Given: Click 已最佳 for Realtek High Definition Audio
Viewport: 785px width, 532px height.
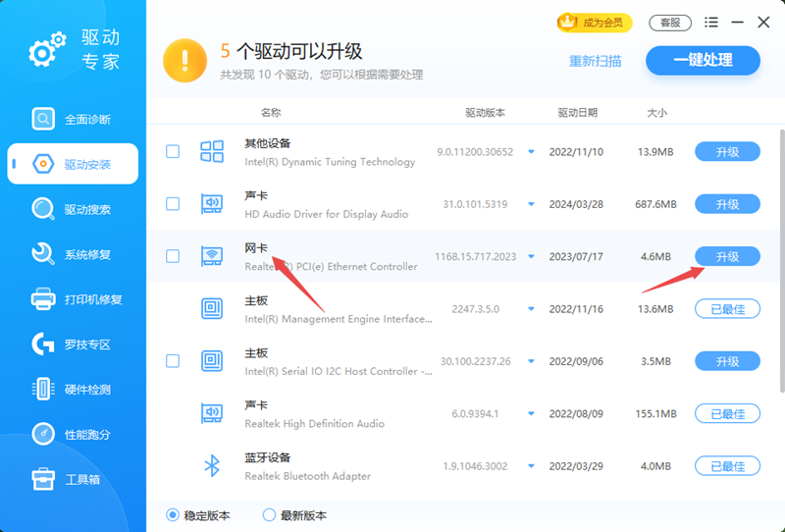Looking at the screenshot, I should tap(727, 413).
